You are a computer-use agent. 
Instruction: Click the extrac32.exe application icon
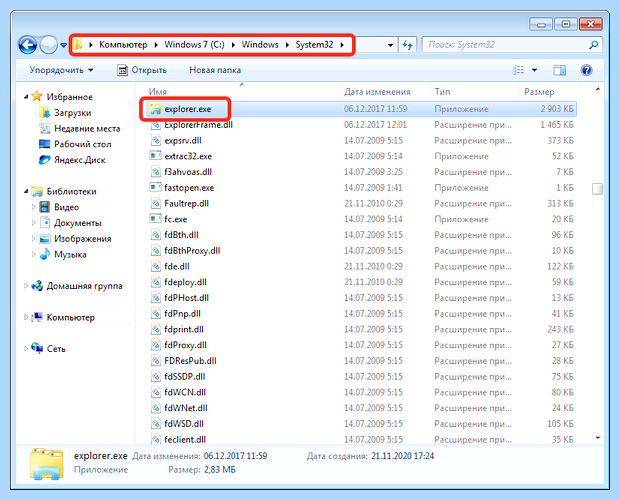(x=155, y=156)
